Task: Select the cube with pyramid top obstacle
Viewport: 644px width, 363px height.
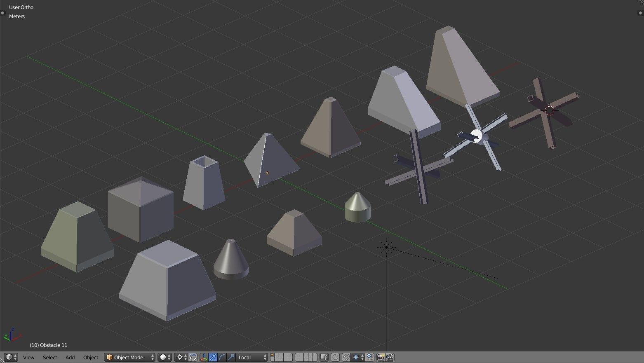Action: [x=141, y=209]
